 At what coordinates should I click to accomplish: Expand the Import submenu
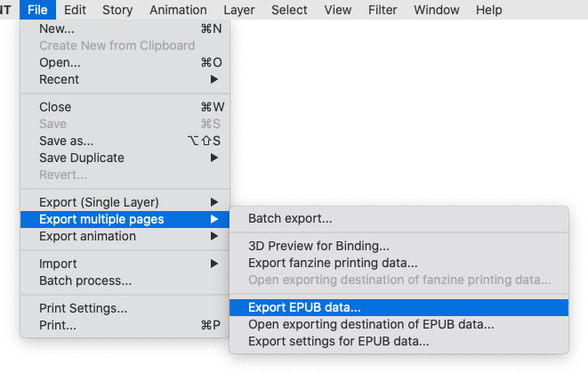(x=58, y=264)
